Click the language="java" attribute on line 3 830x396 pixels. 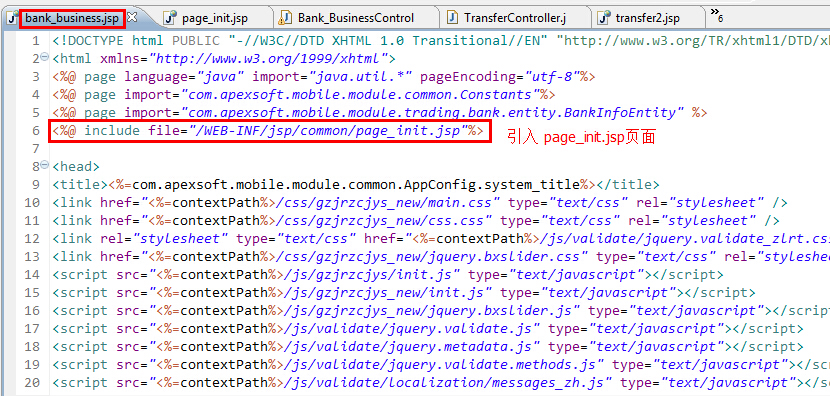184,77
